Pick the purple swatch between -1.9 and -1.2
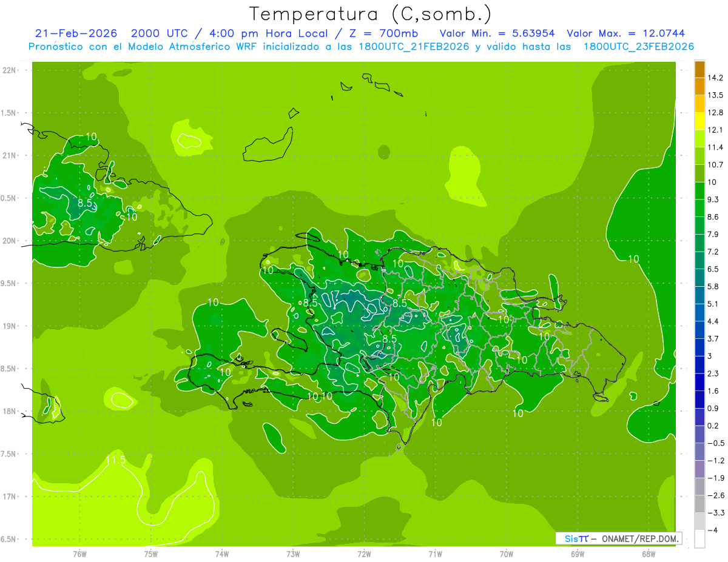The image size is (728, 562). pos(699,469)
